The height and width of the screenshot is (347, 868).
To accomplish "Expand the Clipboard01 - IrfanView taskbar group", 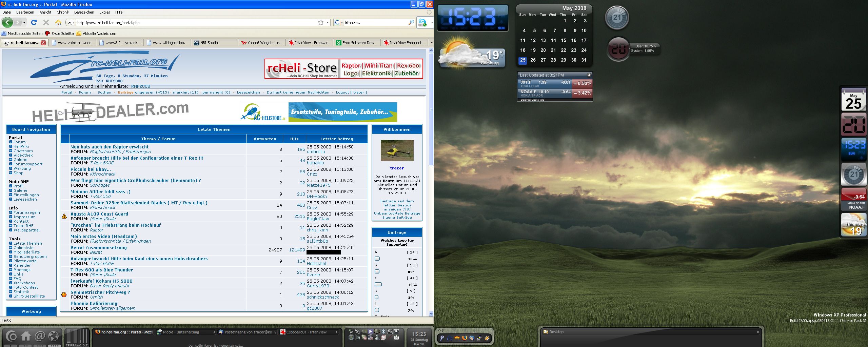I will (337, 332).
